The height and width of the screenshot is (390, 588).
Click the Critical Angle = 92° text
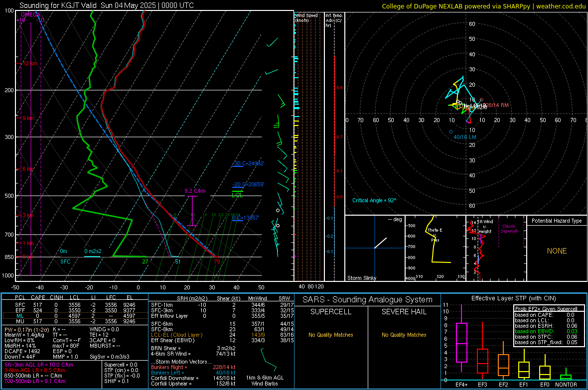[x=374, y=200]
